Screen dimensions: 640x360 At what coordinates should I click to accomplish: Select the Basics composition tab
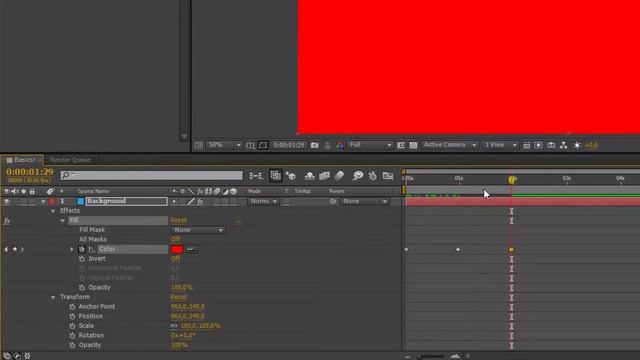(23, 160)
